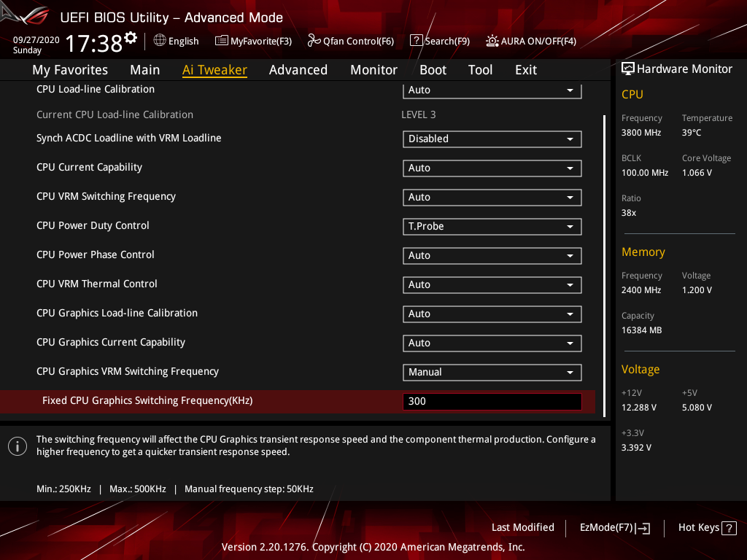Expand CPU Power Duty Control dropdown

(x=492, y=226)
